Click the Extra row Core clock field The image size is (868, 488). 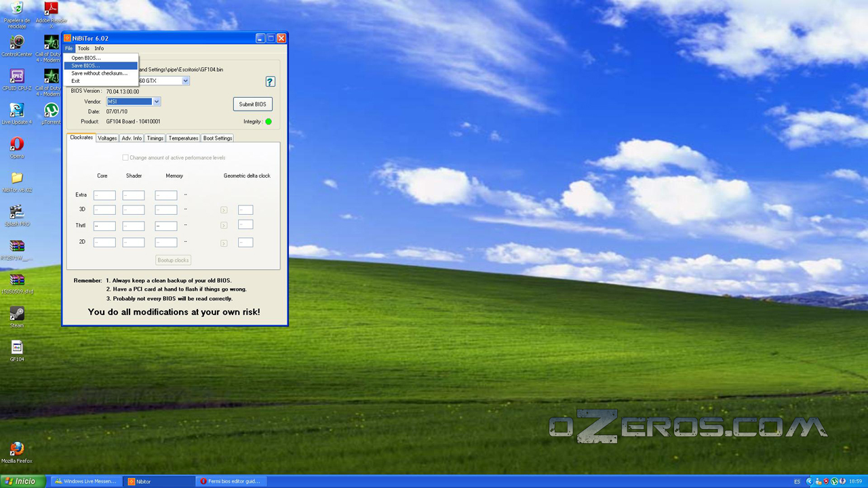click(x=104, y=195)
